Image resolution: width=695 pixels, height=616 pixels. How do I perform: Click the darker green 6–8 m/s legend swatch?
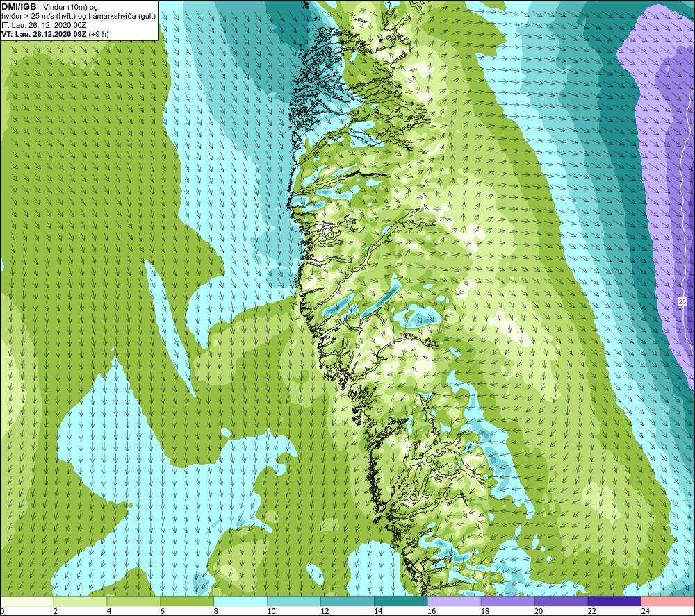click(x=187, y=601)
